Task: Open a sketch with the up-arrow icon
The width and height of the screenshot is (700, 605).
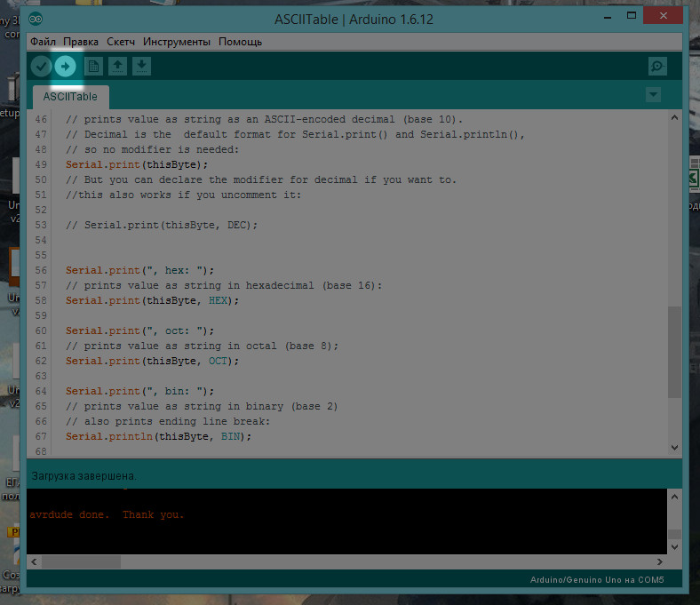Action: (x=117, y=67)
